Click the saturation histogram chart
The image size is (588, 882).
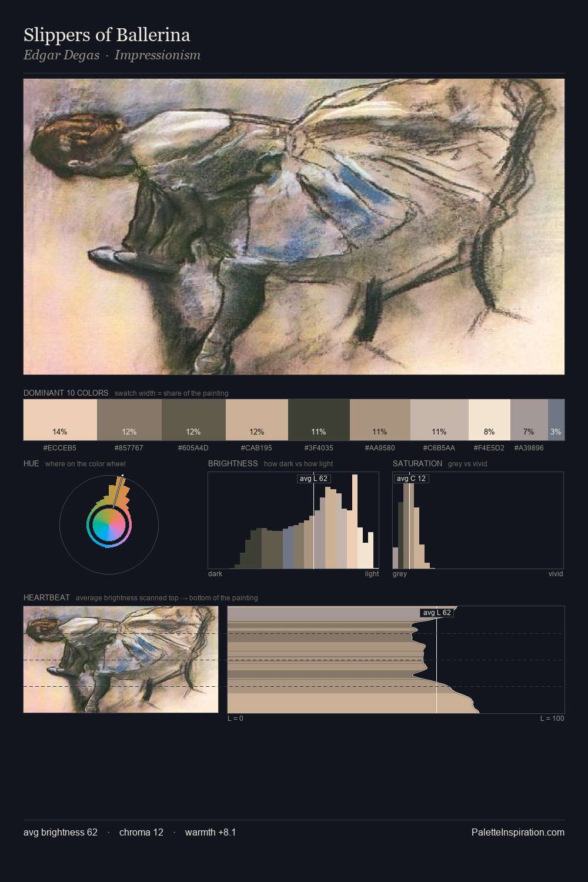[x=478, y=520]
